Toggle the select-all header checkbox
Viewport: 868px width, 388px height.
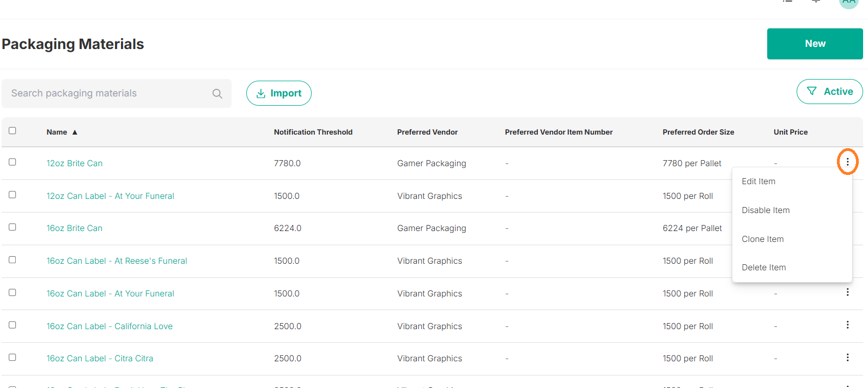coord(13,131)
